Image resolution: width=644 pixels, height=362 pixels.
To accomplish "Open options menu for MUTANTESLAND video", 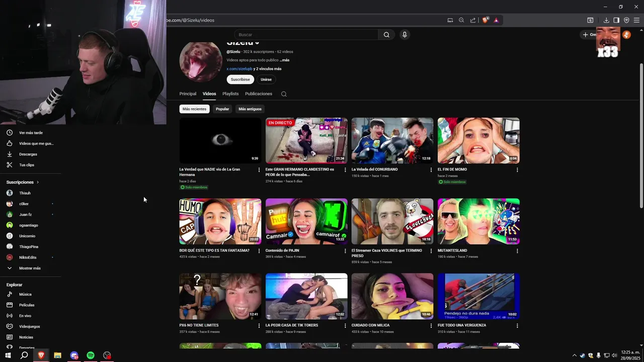I will [x=517, y=251].
